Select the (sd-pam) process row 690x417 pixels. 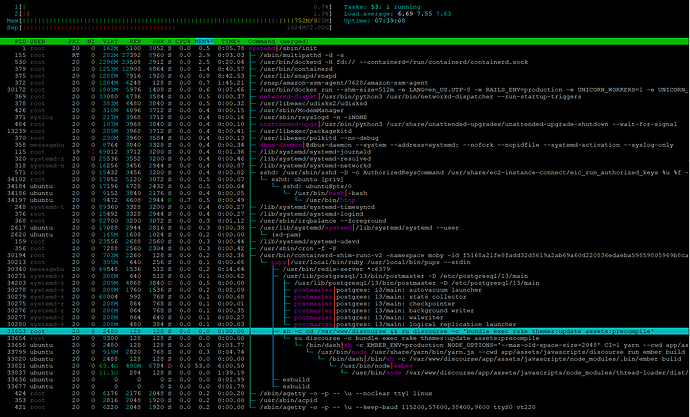tap(345, 234)
